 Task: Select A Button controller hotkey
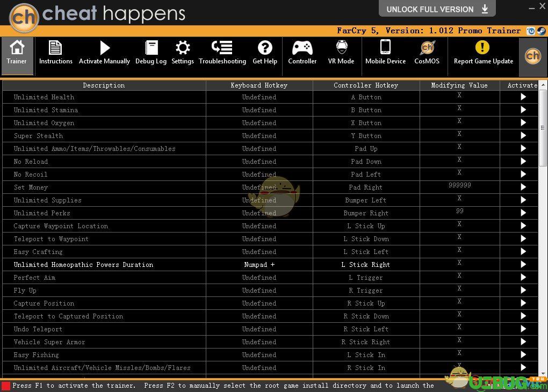coord(366,97)
